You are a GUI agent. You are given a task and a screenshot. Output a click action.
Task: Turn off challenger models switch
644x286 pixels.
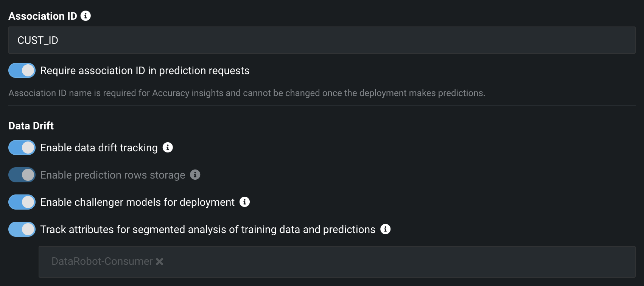[x=22, y=202]
